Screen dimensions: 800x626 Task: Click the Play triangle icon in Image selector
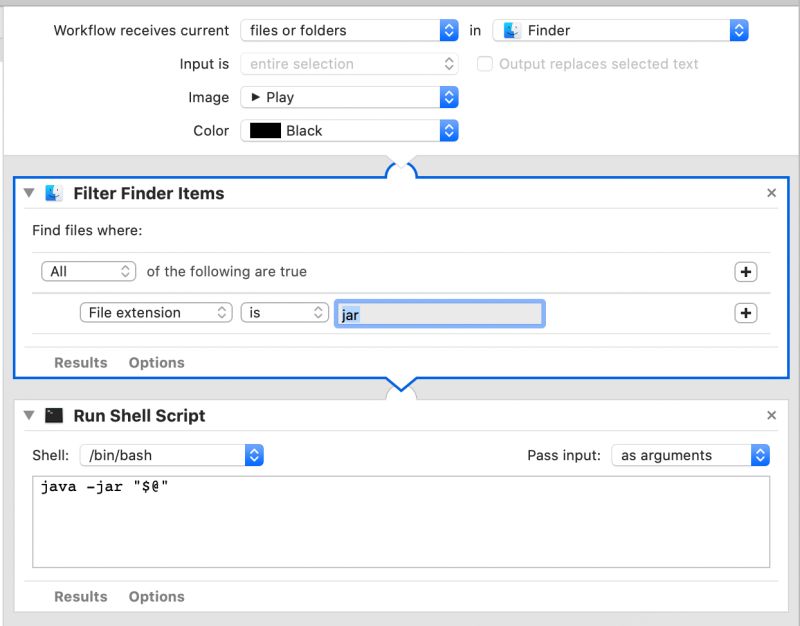[x=255, y=97]
